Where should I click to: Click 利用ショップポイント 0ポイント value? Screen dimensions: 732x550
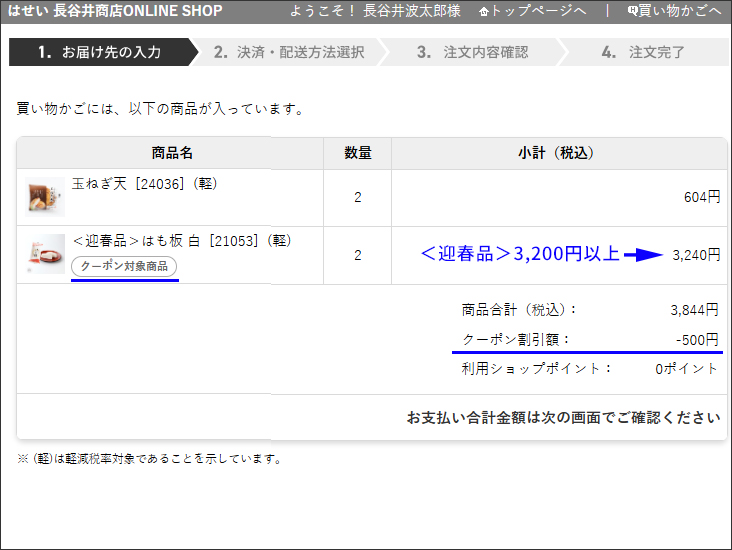(686, 369)
